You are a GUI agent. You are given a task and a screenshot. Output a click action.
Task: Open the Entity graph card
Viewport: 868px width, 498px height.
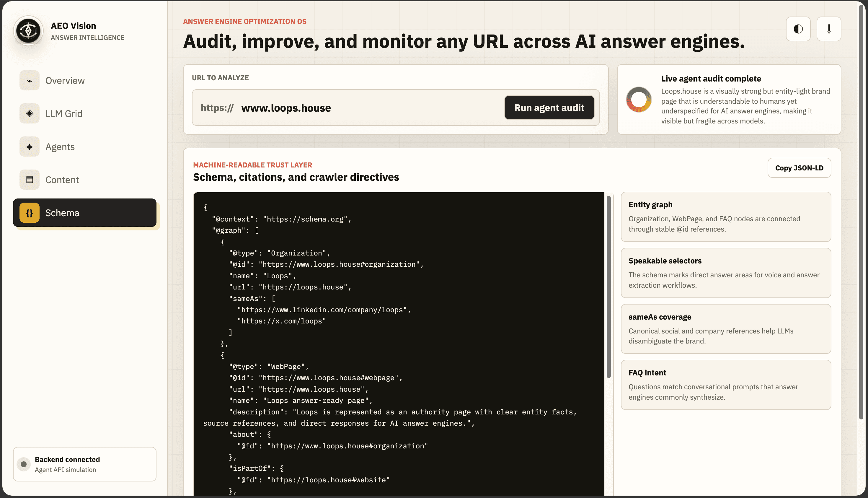[726, 217]
